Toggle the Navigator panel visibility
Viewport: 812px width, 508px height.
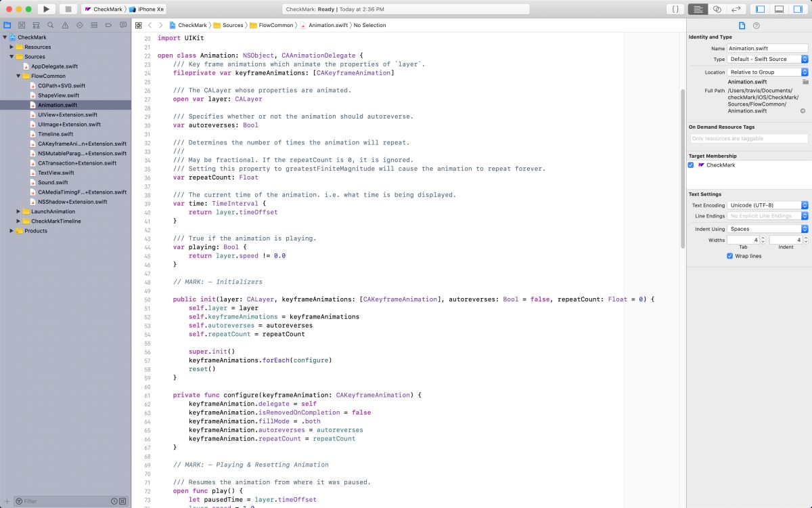760,9
